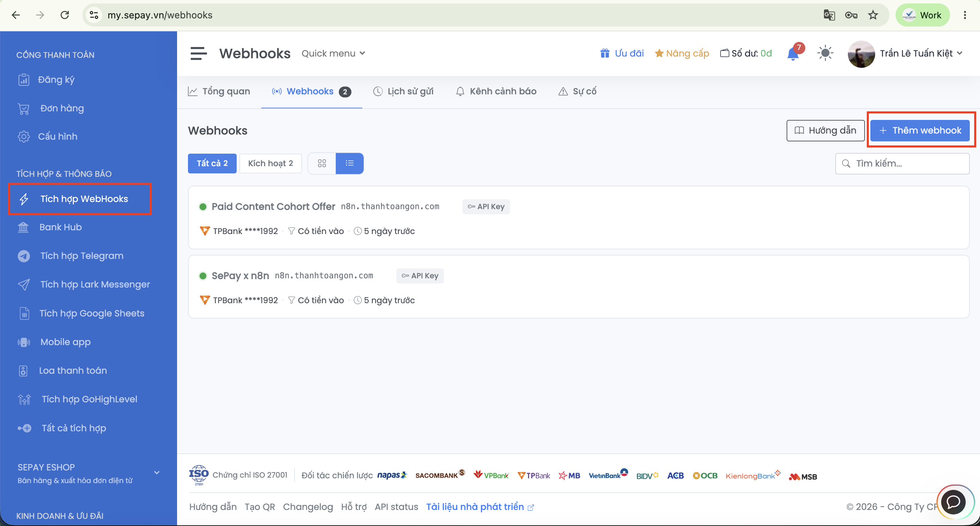Viewport: 980px width, 526px height.
Task: Switch to grid view
Action: 322,163
